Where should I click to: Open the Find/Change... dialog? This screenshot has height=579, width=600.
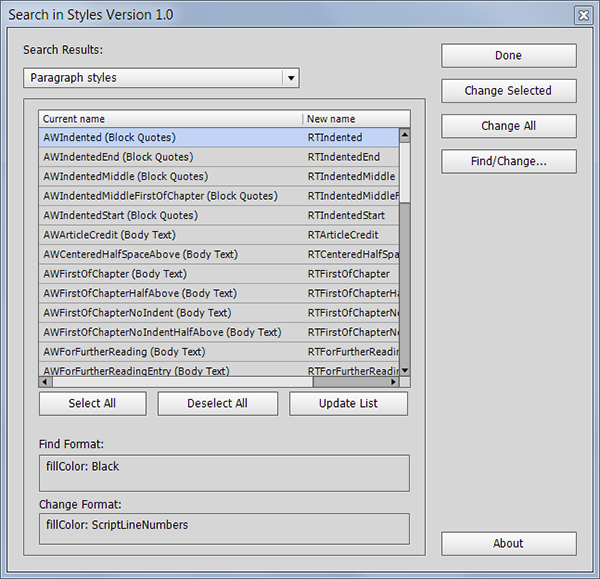coord(509,161)
